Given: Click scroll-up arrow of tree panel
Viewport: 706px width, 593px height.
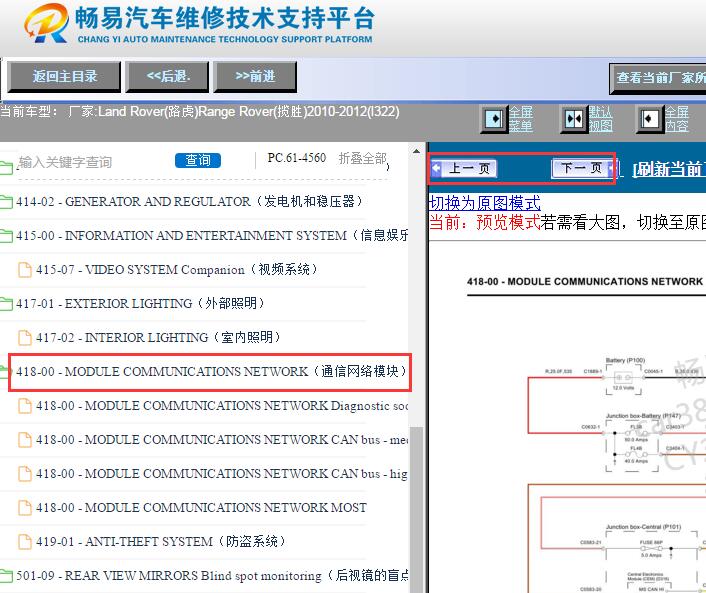Looking at the screenshot, I should click(416, 152).
